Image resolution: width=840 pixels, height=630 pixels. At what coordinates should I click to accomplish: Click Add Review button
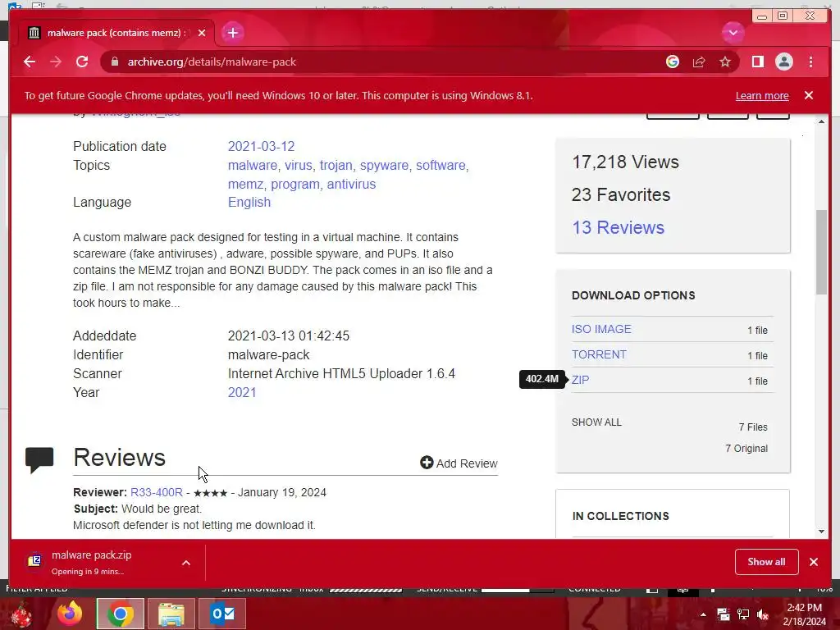(459, 463)
